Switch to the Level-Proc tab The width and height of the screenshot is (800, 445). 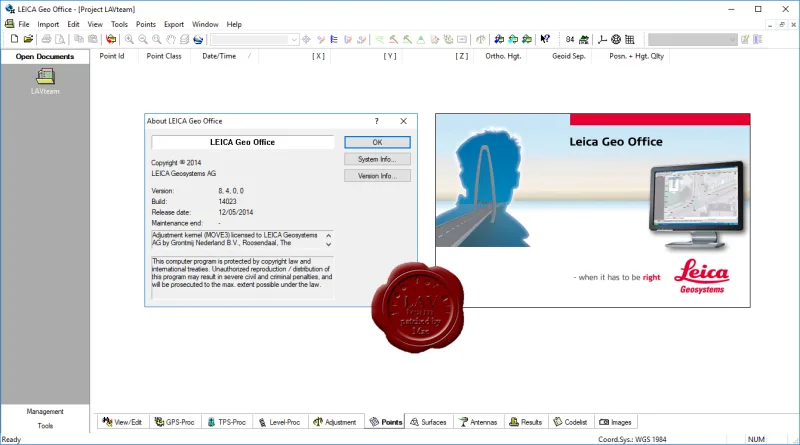tap(280, 422)
